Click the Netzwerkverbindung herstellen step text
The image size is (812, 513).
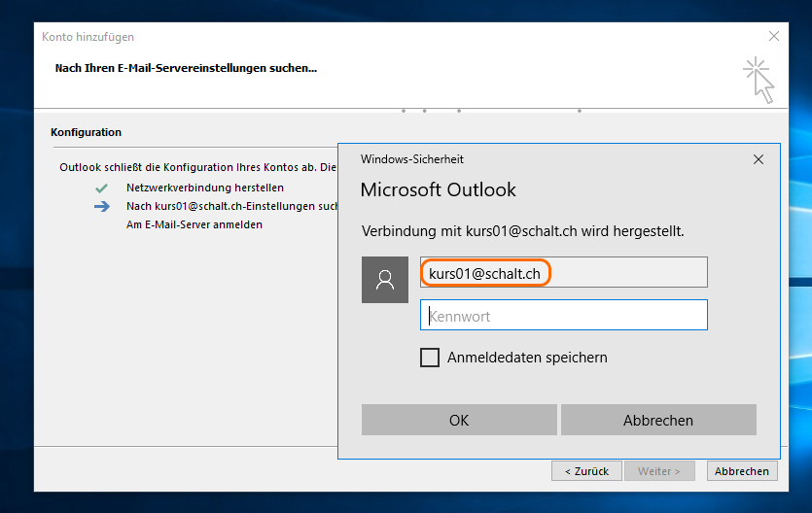tap(205, 188)
